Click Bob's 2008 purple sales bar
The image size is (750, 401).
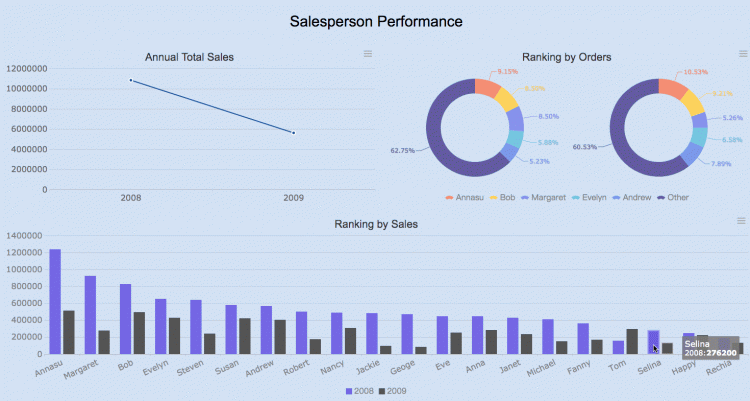pyautogui.click(x=125, y=319)
